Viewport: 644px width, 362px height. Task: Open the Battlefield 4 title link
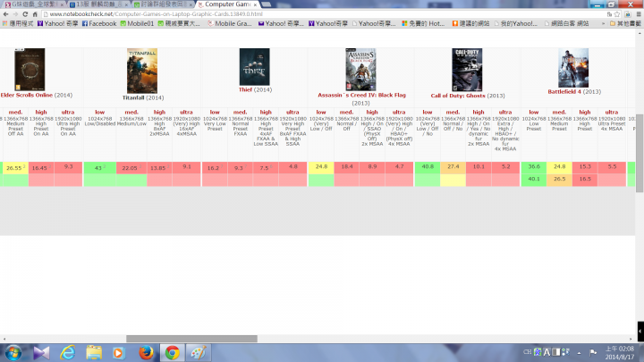point(564,92)
